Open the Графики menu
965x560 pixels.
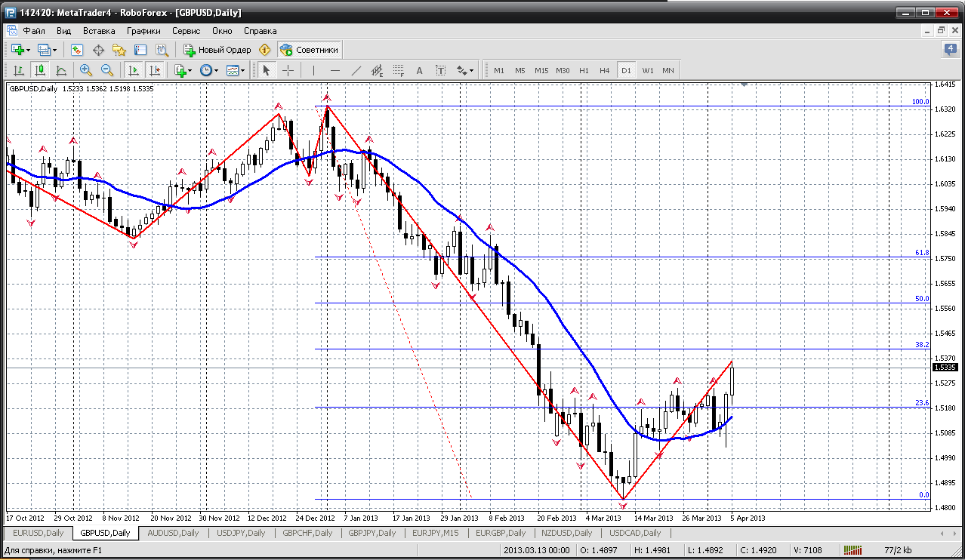click(x=143, y=31)
